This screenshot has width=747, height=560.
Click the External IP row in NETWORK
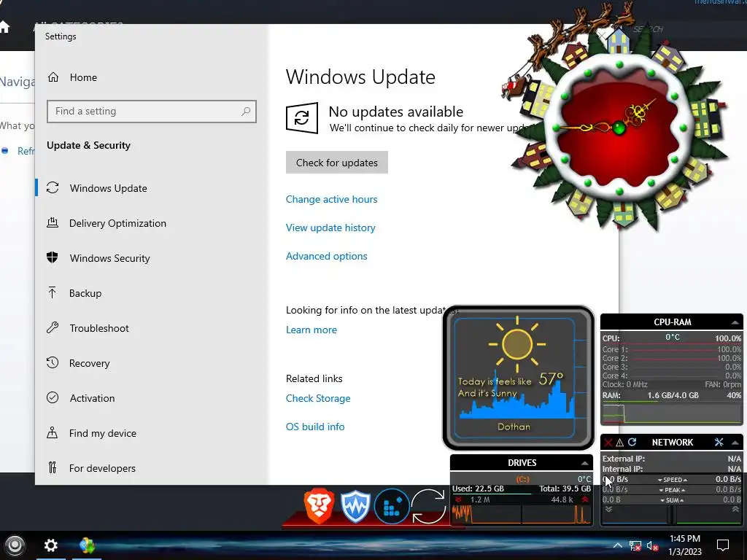672,459
